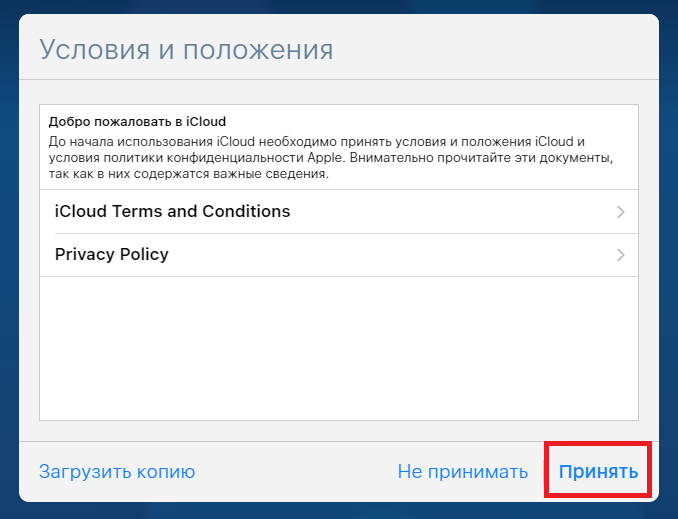Expand the chevron next to Privacy Policy

621,255
